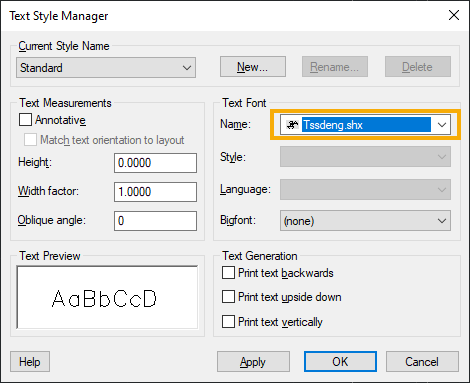The width and height of the screenshot is (470, 383).
Task: Click the Apply button
Action: (x=253, y=362)
